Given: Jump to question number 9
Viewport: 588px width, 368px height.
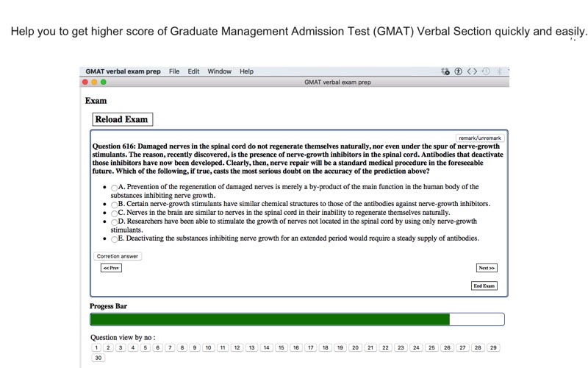Looking at the screenshot, I should tap(195, 347).
